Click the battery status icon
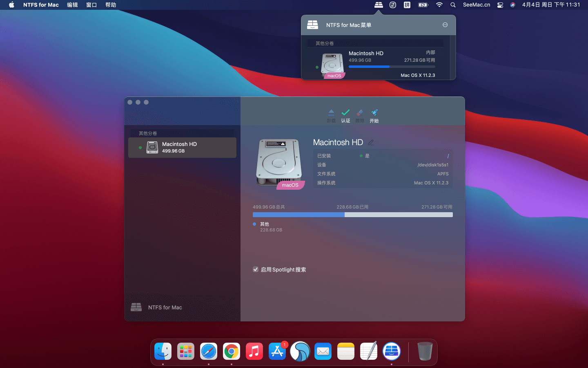The width and height of the screenshot is (588, 368). pyautogui.click(x=423, y=5)
